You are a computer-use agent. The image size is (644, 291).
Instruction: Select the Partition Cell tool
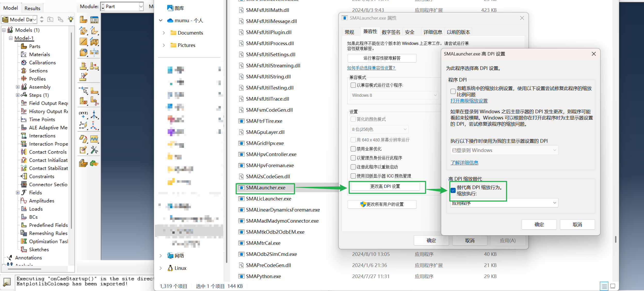[x=83, y=101]
